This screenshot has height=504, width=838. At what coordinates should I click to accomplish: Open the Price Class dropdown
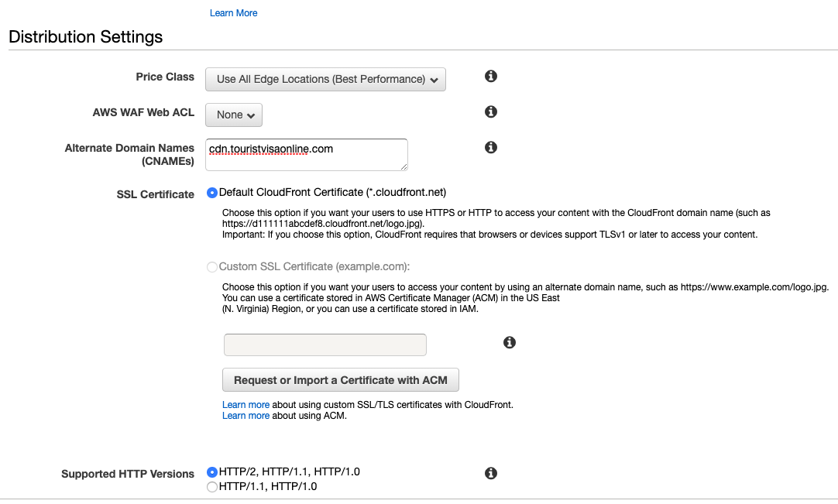tap(325, 79)
